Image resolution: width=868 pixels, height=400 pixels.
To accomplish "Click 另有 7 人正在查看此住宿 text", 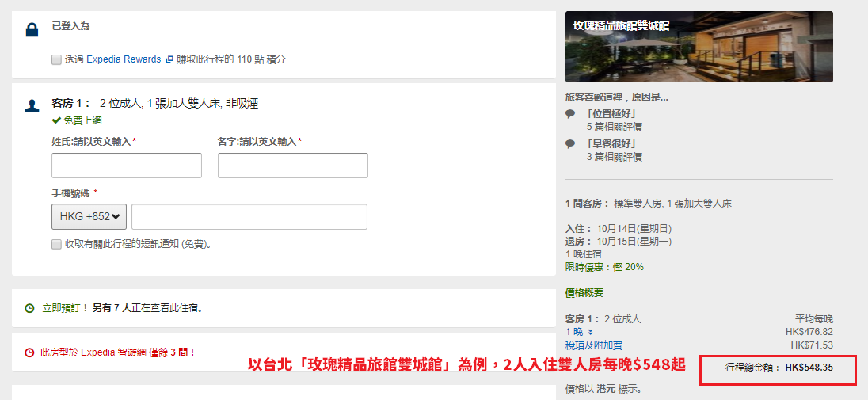I will (x=147, y=308).
